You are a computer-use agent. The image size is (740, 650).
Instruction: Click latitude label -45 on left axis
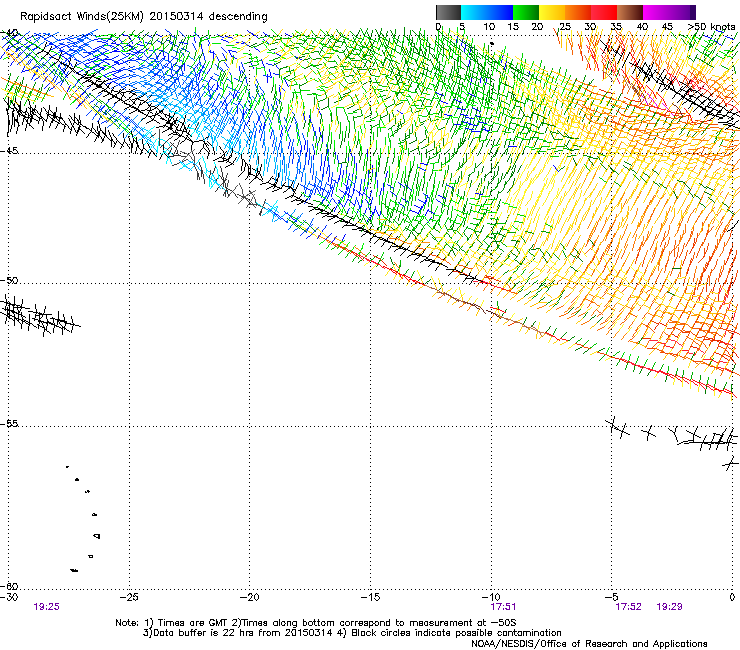(9, 151)
